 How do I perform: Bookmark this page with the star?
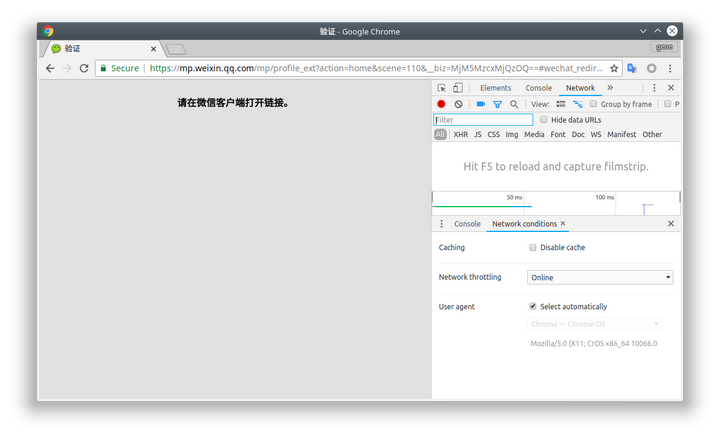(614, 68)
